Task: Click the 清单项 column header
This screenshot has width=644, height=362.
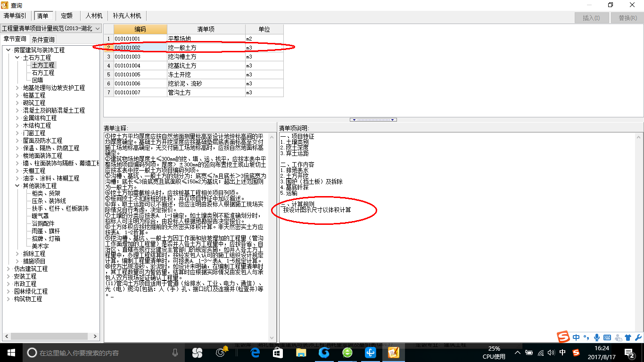Action: (x=206, y=29)
